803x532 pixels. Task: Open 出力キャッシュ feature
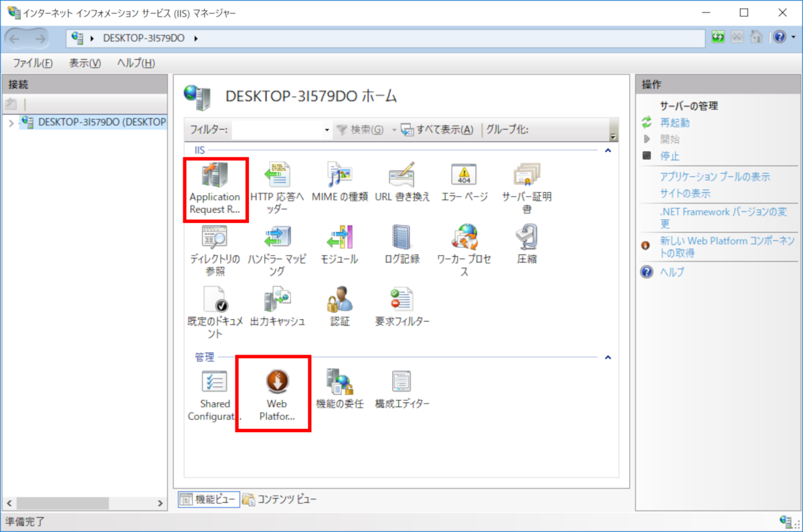pyautogui.click(x=276, y=307)
